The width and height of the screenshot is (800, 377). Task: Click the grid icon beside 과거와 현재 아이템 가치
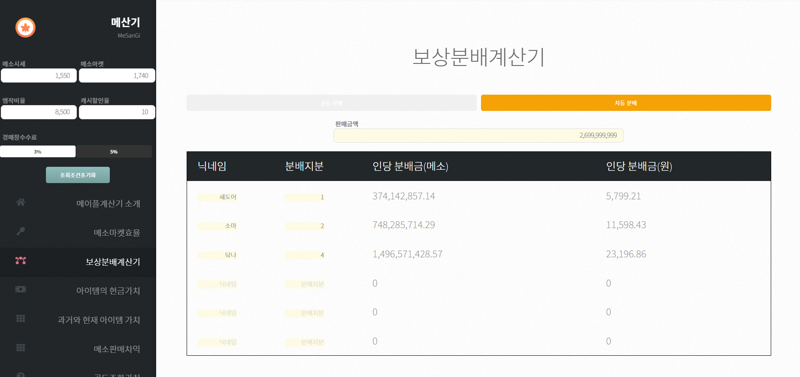(x=21, y=318)
